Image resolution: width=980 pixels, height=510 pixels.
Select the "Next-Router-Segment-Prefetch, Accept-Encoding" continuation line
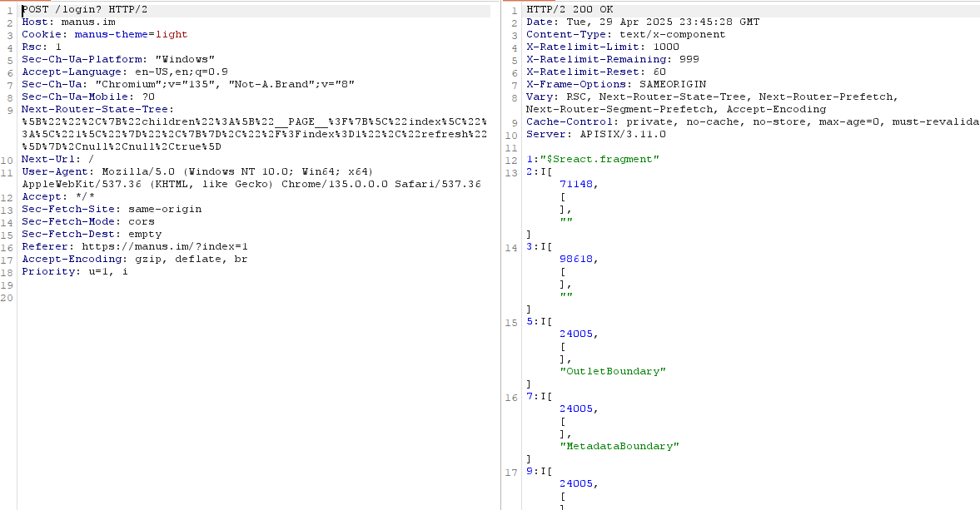pyautogui.click(x=675, y=109)
